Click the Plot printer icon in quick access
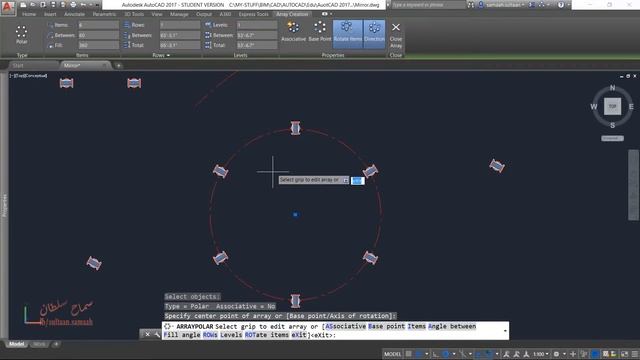This screenshot has height=360, width=640. point(73,4)
